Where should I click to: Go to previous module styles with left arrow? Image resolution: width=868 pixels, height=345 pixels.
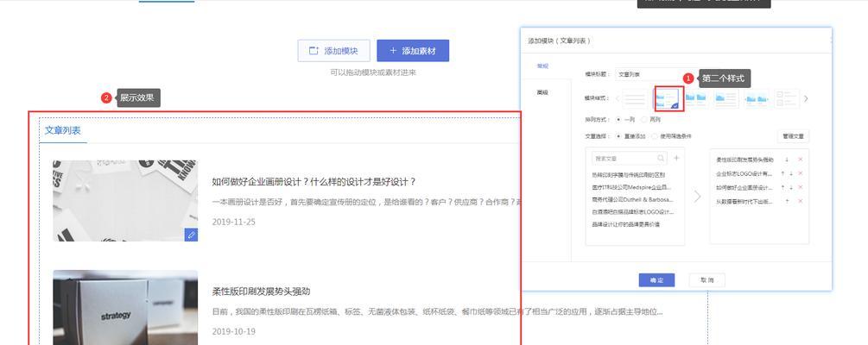618,99
